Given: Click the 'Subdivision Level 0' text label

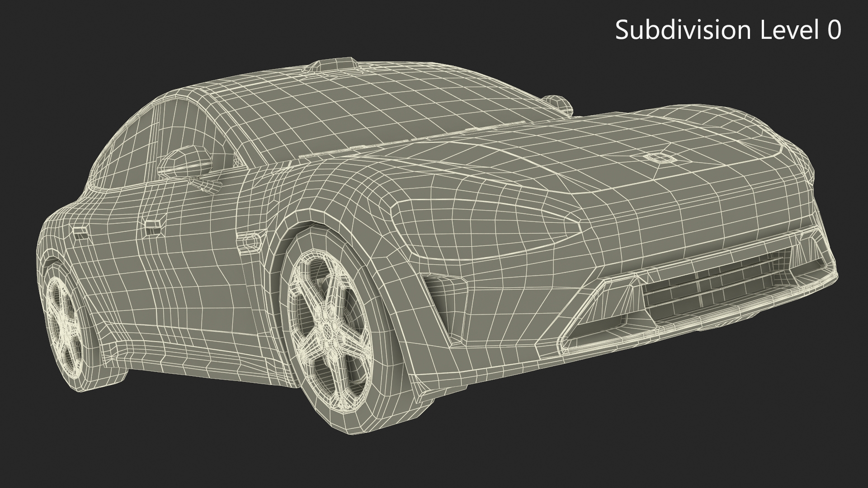Looking at the screenshot, I should coord(728,30).
